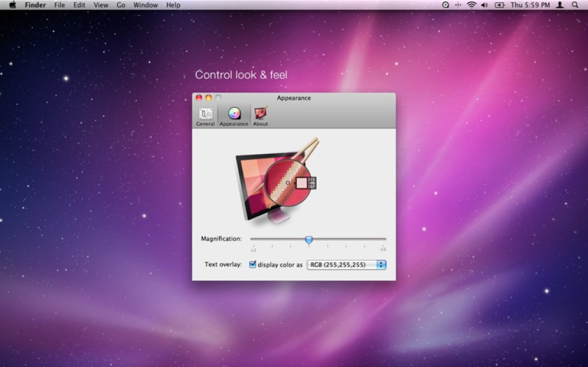
Task: Open the Help menu
Action: click(173, 5)
